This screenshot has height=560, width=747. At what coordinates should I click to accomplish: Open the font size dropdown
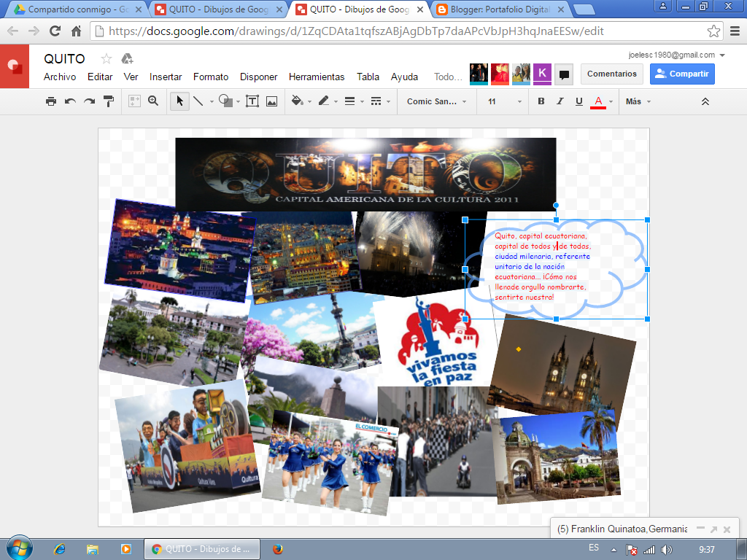(x=503, y=101)
